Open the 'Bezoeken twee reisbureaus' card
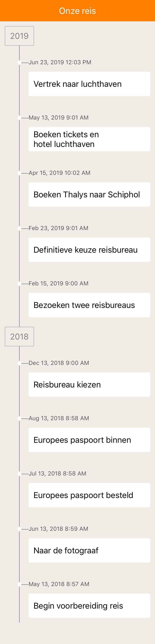The width and height of the screenshot is (155, 644). (x=89, y=305)
